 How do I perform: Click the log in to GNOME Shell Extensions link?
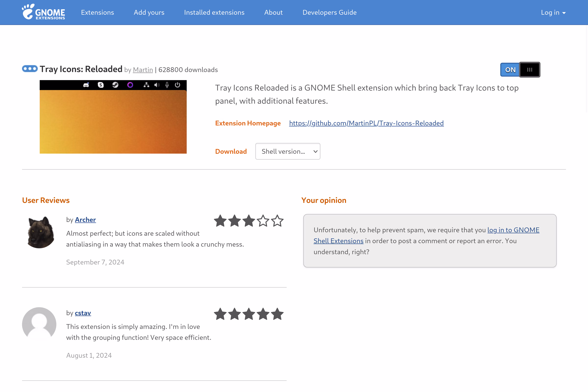click(513, 230)
